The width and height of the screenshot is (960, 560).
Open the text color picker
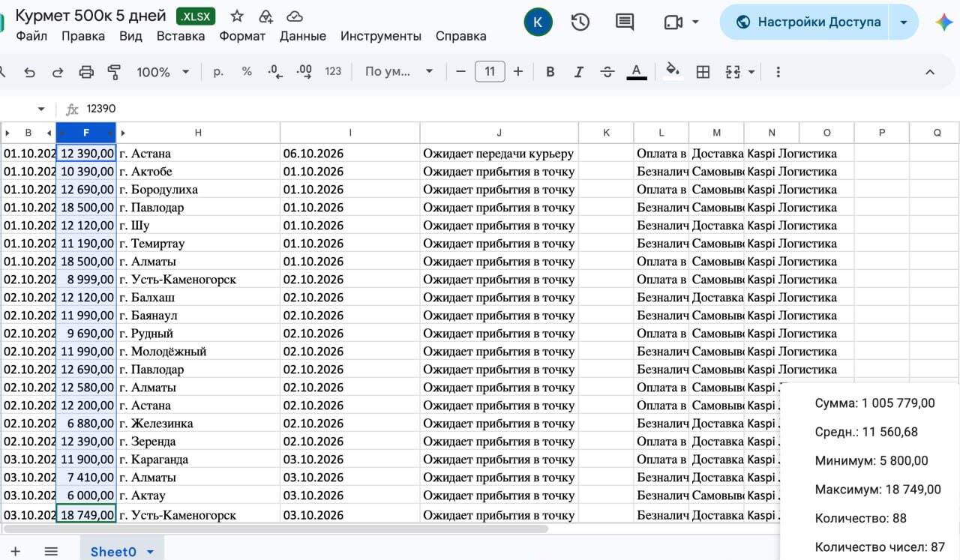(636, 72)
